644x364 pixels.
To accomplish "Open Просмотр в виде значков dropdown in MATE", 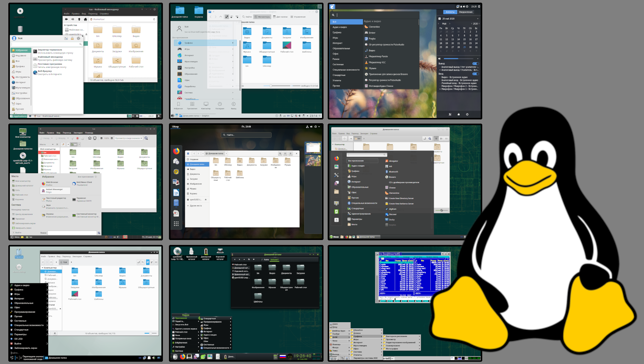I will (x=129, y=138).
